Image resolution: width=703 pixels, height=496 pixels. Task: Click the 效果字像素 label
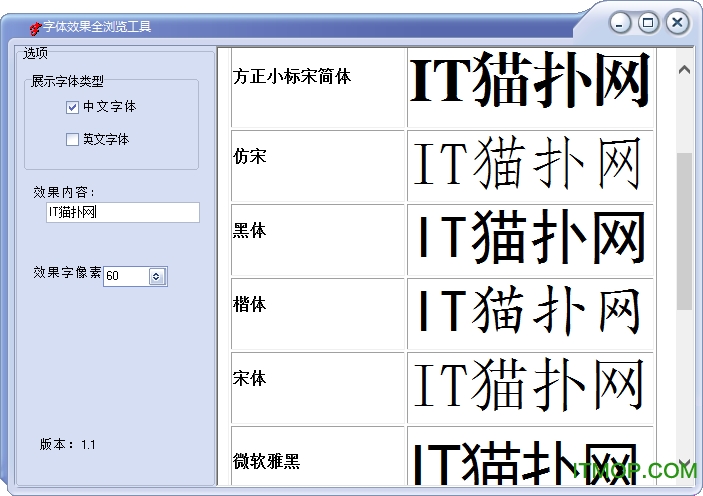(x=67, y=272)
